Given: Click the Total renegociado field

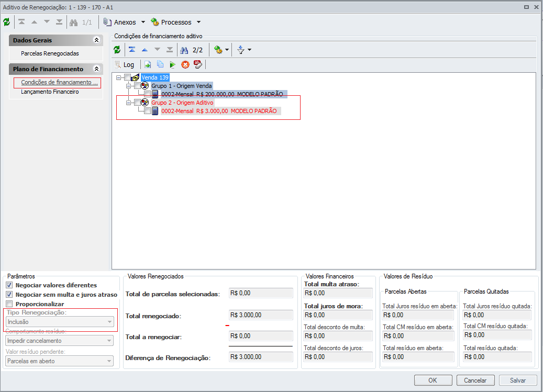Looking at the screenshot, I should 261,315.
